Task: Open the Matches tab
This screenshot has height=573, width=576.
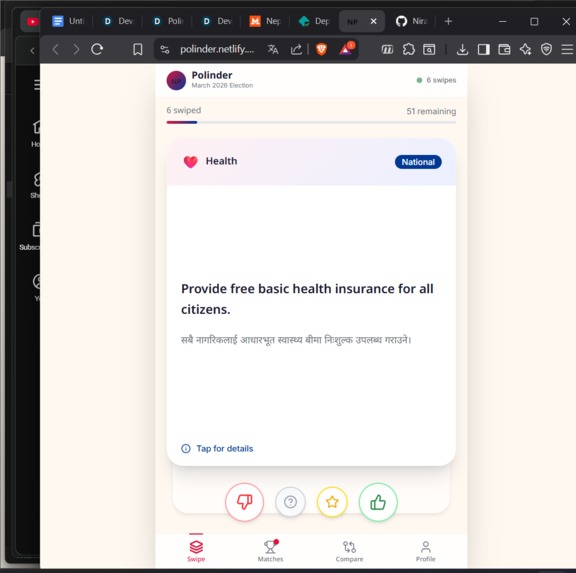Action: click(x=270, y=551)
